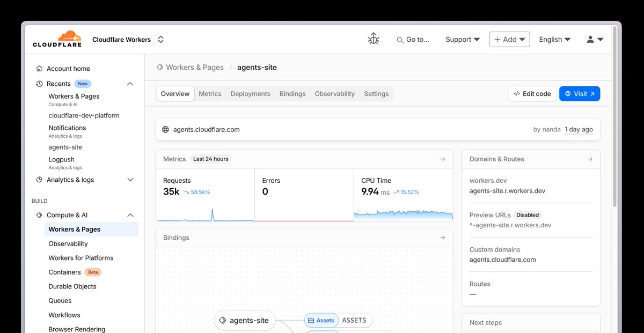Select Workers & Pages under Compute & AI
Image resolution: width=644 pixels, height=333 pixels.
coord(91,229)
